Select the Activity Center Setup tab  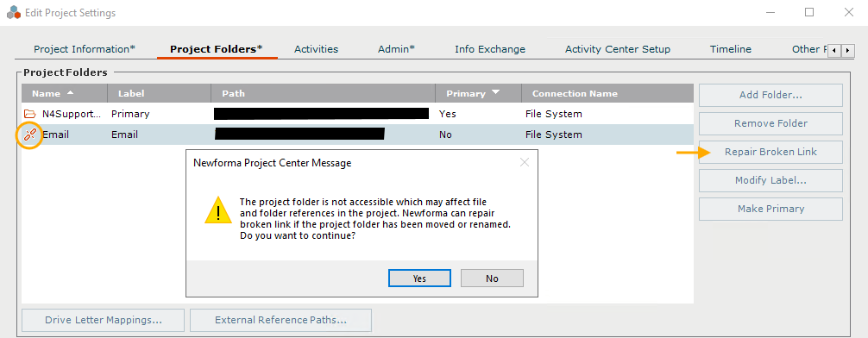[x=618, y=49]
